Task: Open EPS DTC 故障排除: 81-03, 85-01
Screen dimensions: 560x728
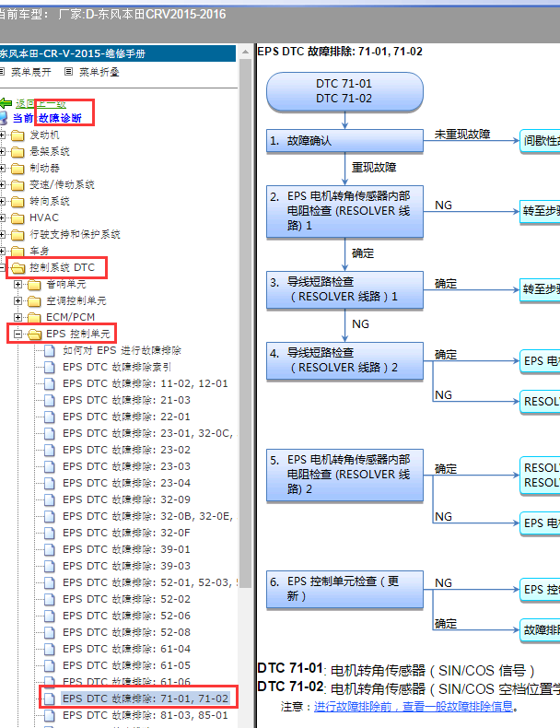Action: (146, 715)
